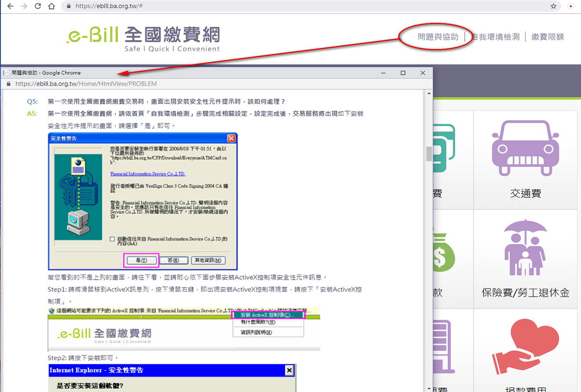Check the 自動信任 Financial Information Service checkbox

pos(112,239)
